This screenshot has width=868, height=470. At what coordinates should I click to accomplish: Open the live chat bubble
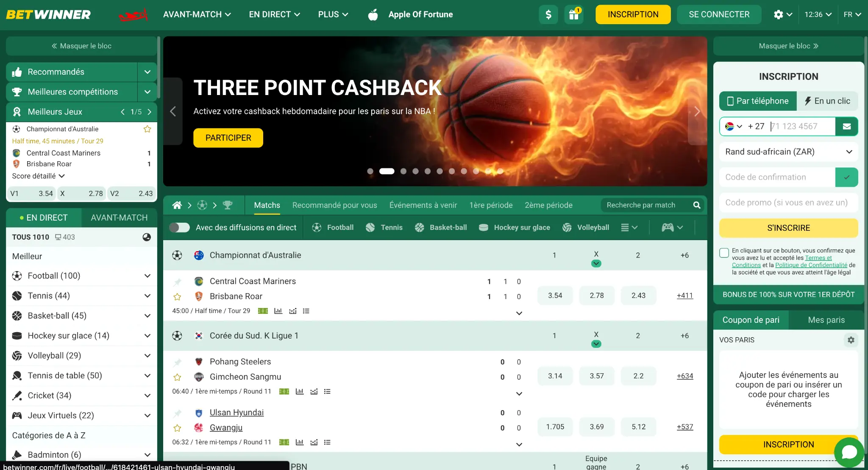pyautogui.click(x=849, y=452)
